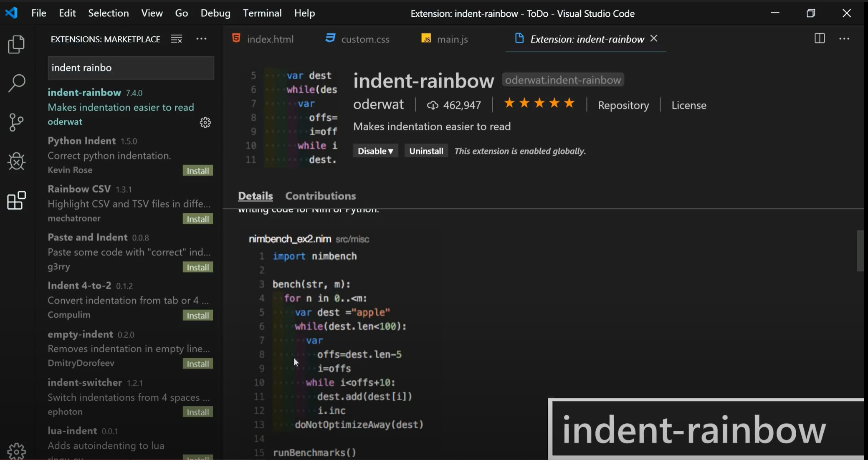The width and height of the screenshot is (868, 460).
Task: Clear extensions search results list icon
Action: [x=176, y=39]
